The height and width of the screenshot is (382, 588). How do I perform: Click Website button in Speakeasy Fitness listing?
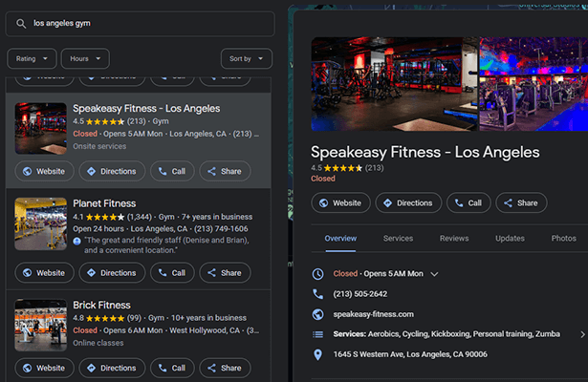point(44,172)
